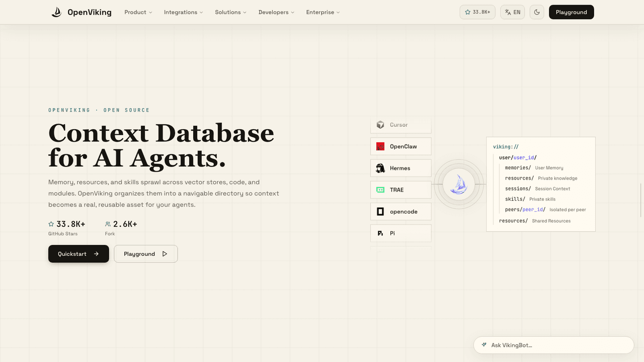Click the circular Viking ship emblem

(459, 185)
